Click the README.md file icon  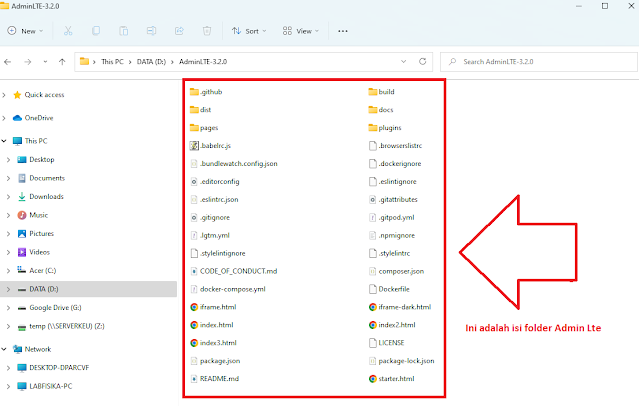pyautogui.click(x=194, y=379)
